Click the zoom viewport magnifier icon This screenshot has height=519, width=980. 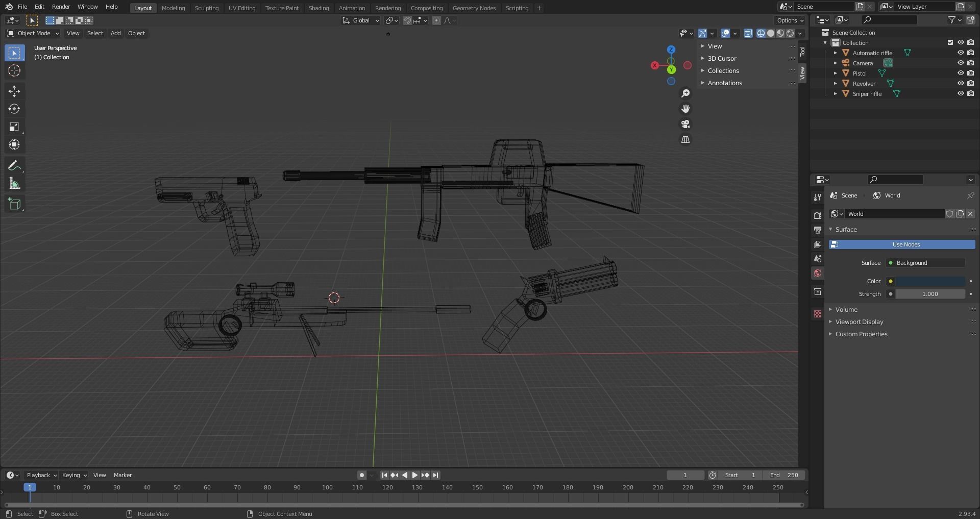(685, 93)
